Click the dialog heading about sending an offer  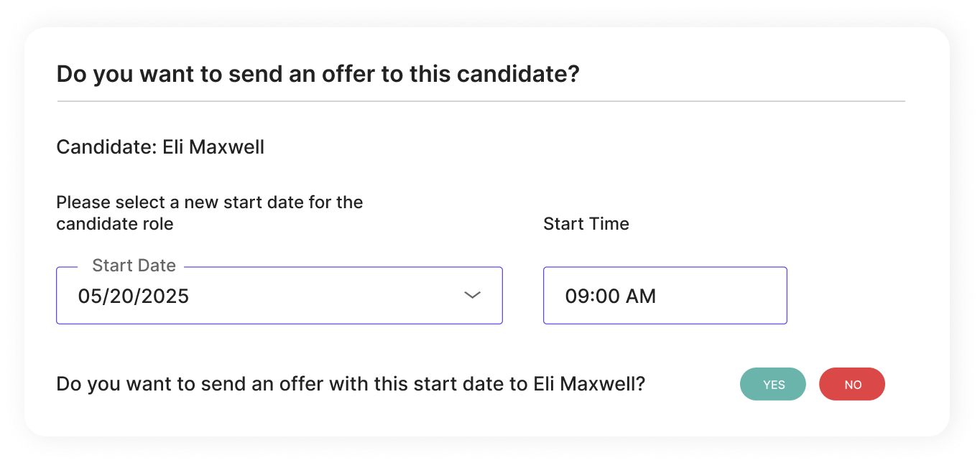click(x=318, y=74)
